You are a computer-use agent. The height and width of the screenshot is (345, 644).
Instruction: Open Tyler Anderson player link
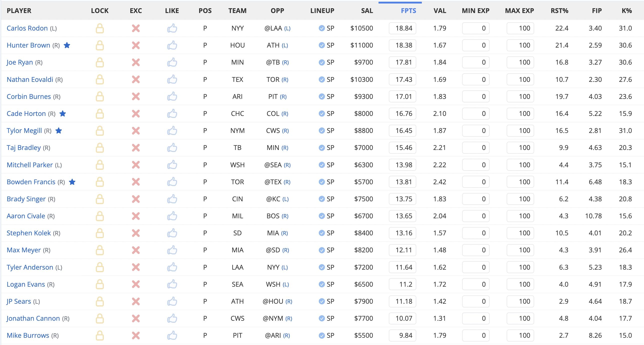click(30, 267)
